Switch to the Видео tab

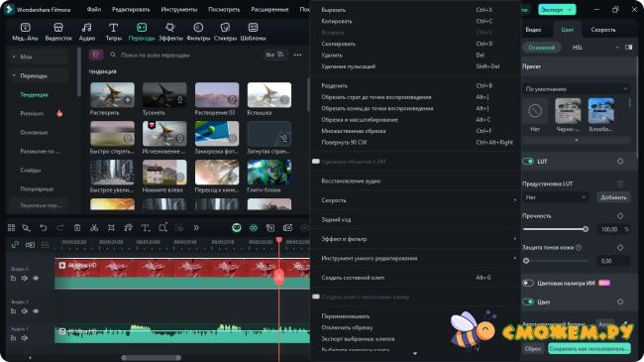tap(533, 30)
